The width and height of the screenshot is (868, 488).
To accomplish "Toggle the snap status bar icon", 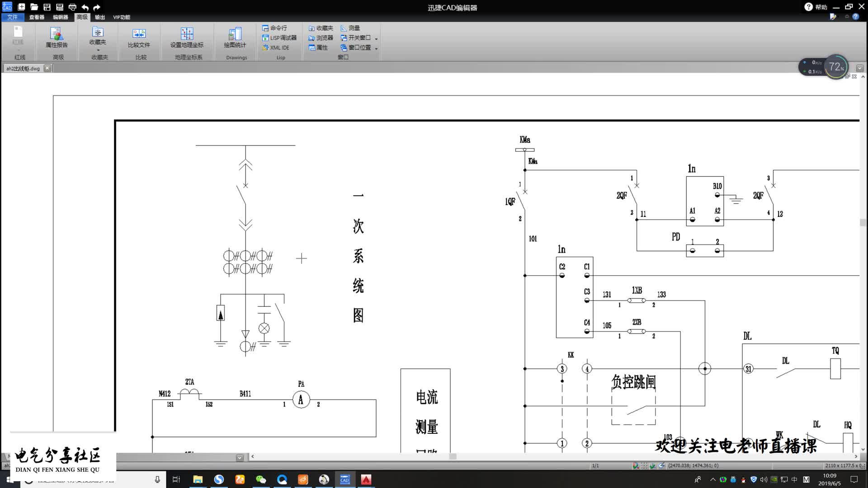I will tap(636, 466).
